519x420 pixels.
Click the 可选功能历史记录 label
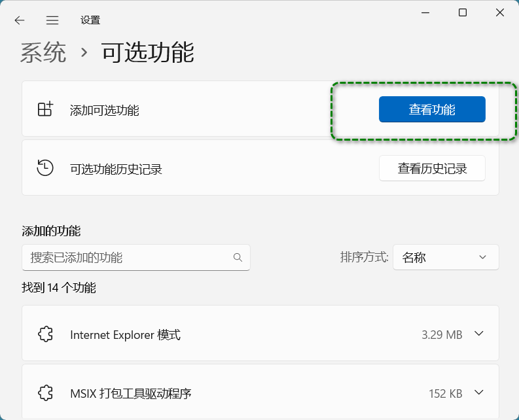point(116,169)
